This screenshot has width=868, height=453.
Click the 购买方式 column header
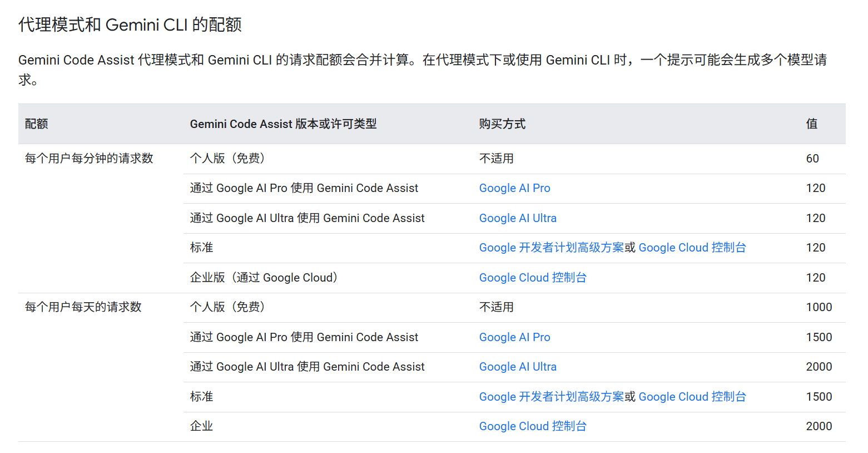coord(502,124)
